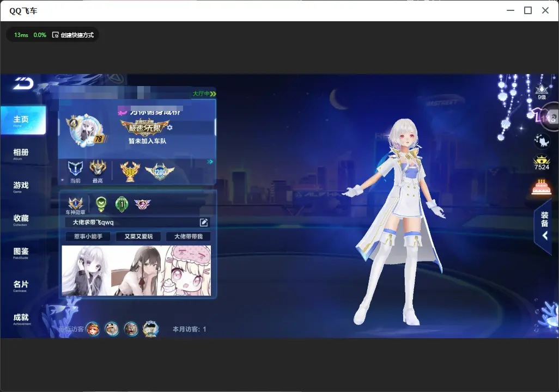Click the player avatar with level 78
This screenshot has width=559, height=392.
[87, 130]
